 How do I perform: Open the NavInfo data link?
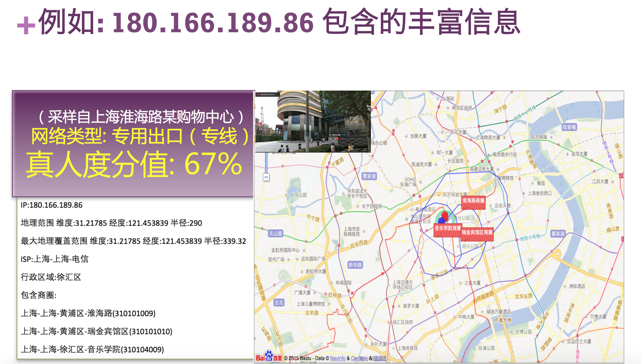337,358
